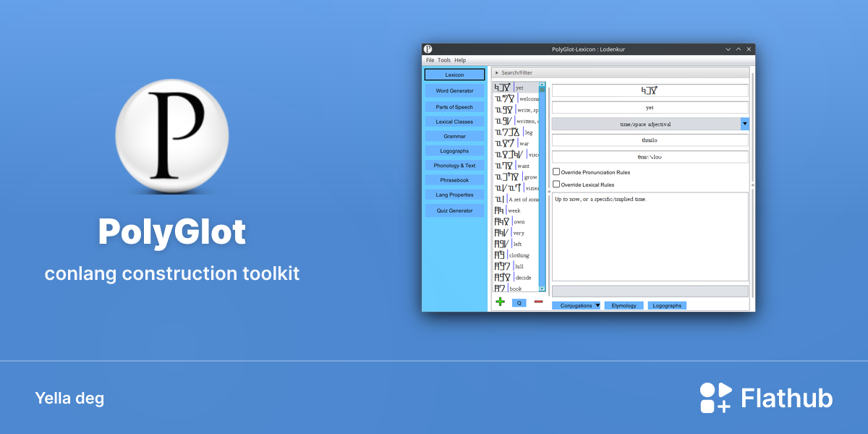Screen dimensions: 868x434
Task: Click the Flathub logo
Action: [x=766, y=397]
